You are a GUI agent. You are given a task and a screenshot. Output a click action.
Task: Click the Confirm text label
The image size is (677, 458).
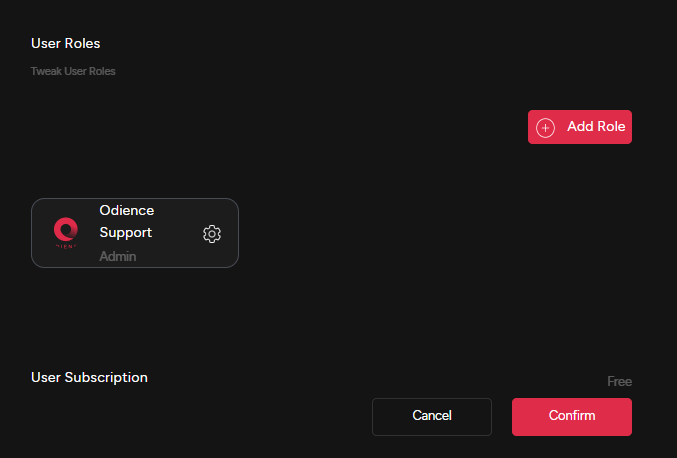[x=572, y=415]
